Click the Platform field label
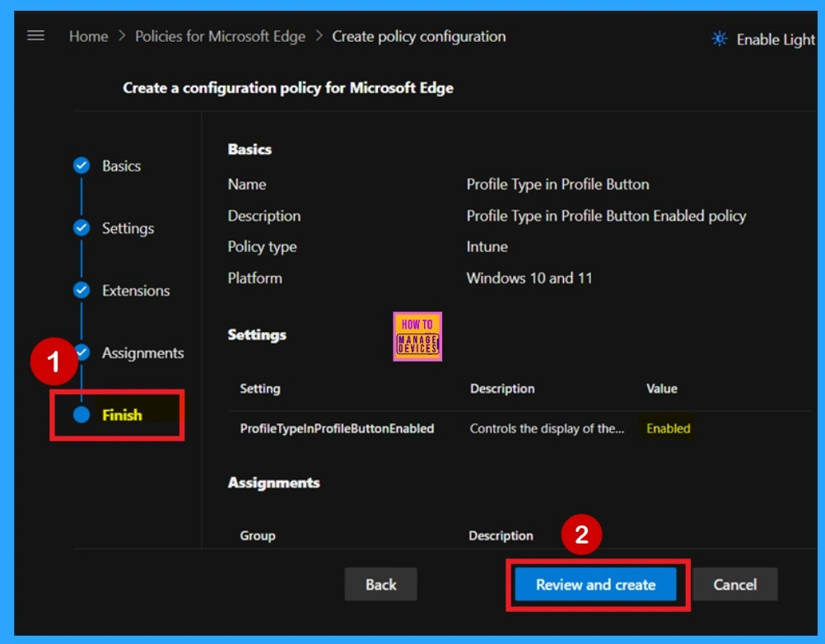 click(254, 278)
